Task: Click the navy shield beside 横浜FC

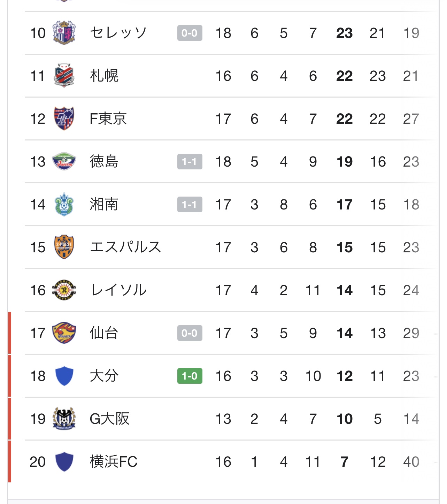Action: (64, 461)
